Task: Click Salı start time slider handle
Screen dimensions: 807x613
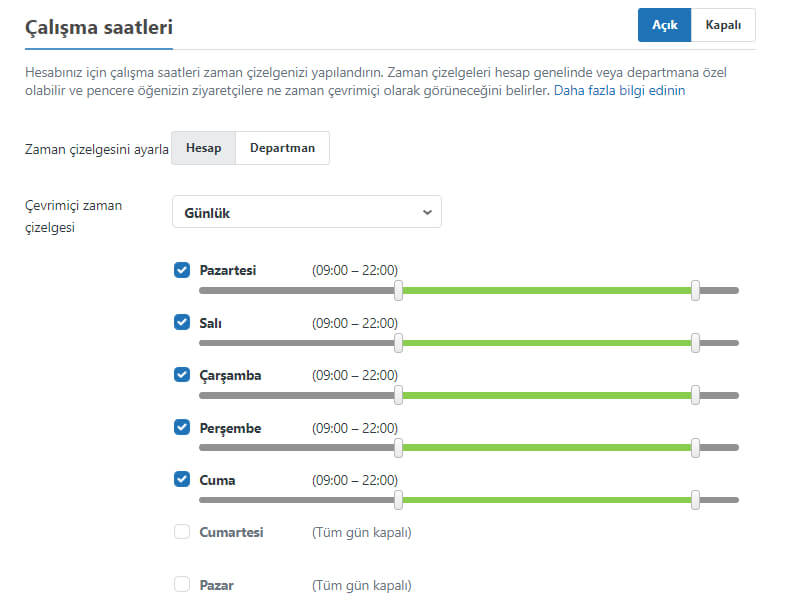Action: (399, 342)
